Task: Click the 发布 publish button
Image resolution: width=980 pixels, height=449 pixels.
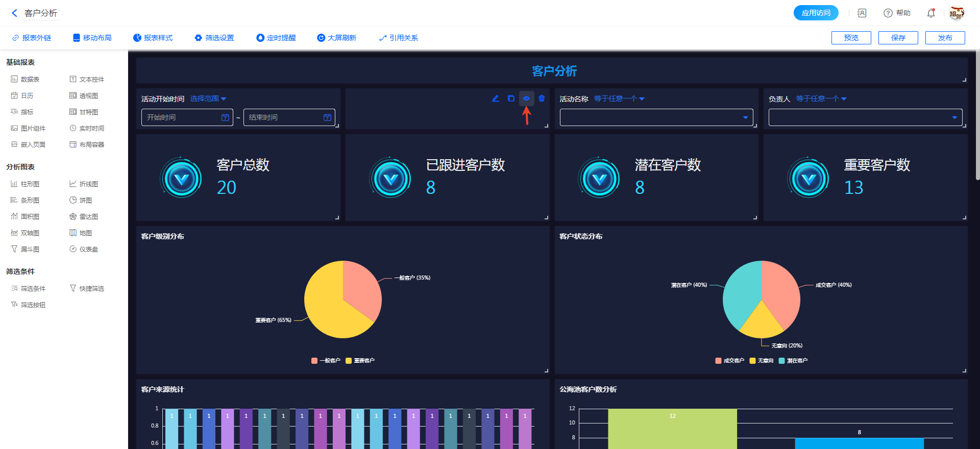Action: 945,38
